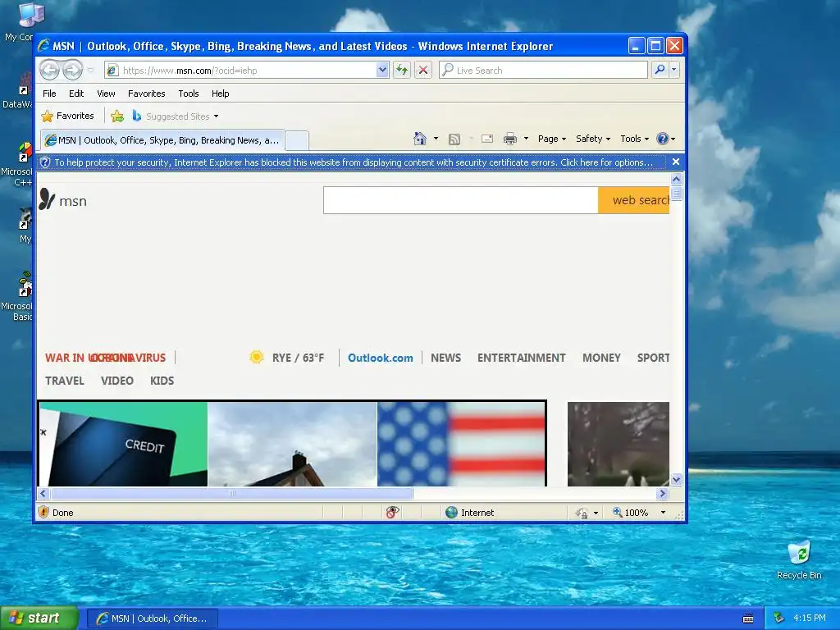Open the Favorites menu

(146, 94)
